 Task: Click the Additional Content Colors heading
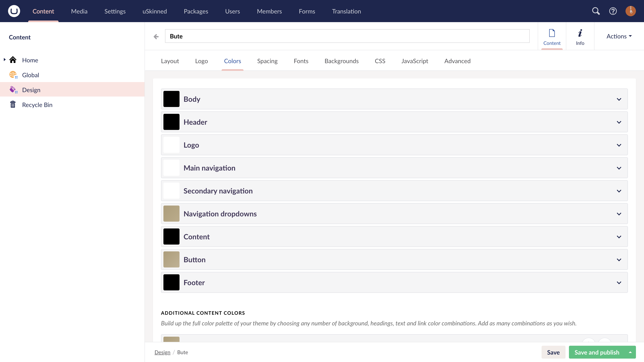click(203, 313)
